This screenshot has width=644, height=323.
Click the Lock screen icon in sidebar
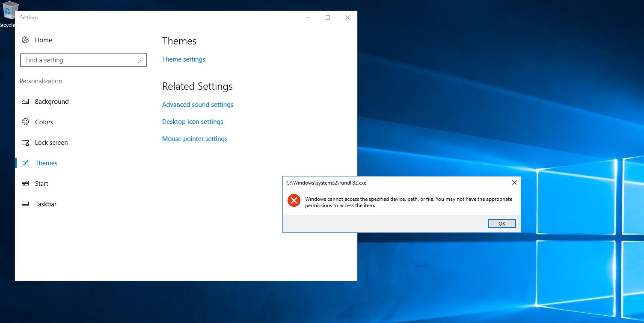(x=26, y=142)
